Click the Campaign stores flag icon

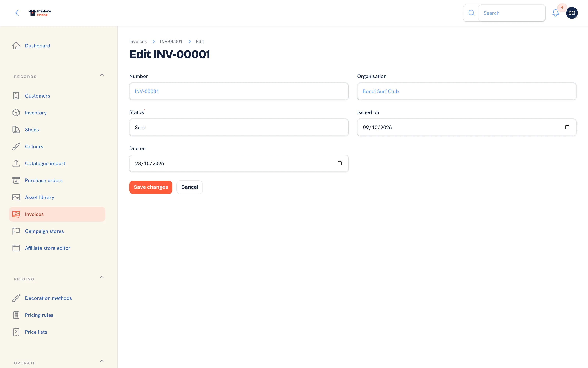[x=16, y=231]
